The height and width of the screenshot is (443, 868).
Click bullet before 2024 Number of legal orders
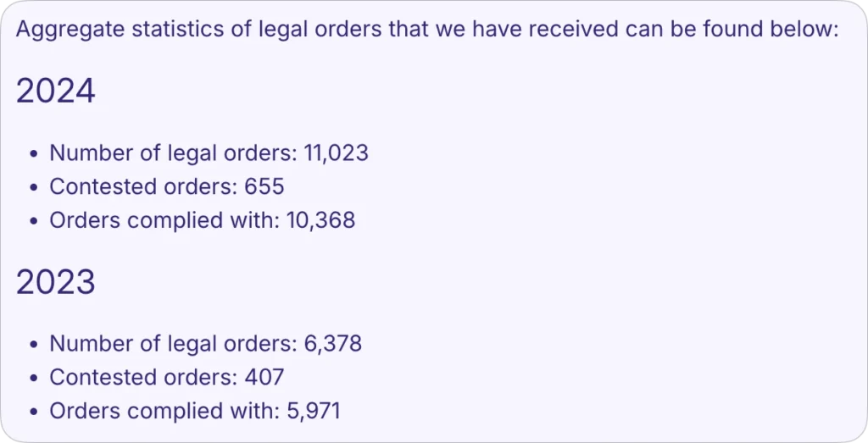34,154
